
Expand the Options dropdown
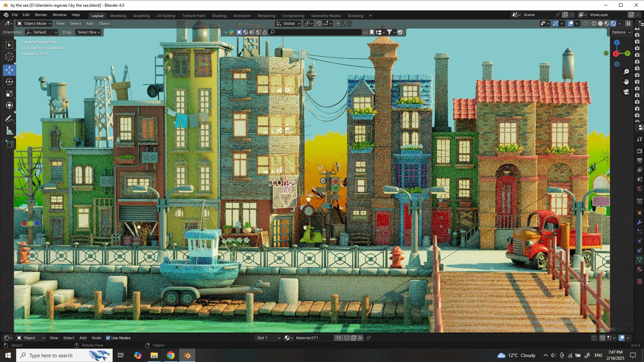click(621, 32)
